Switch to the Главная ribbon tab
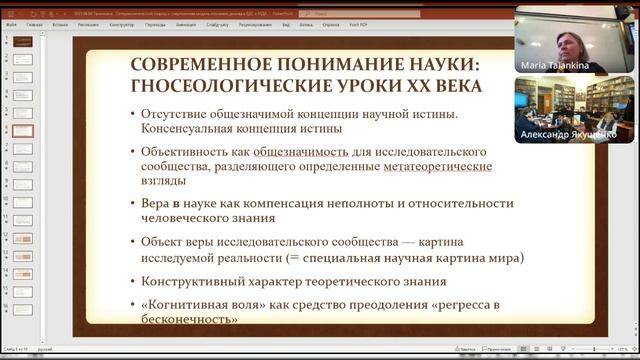Viewport: 640px width, 360px height. click(34, 25)
